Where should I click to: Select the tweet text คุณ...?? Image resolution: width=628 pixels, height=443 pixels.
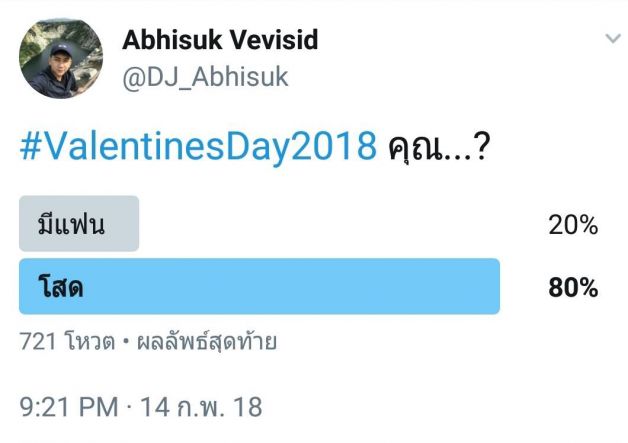click(439, 147)
